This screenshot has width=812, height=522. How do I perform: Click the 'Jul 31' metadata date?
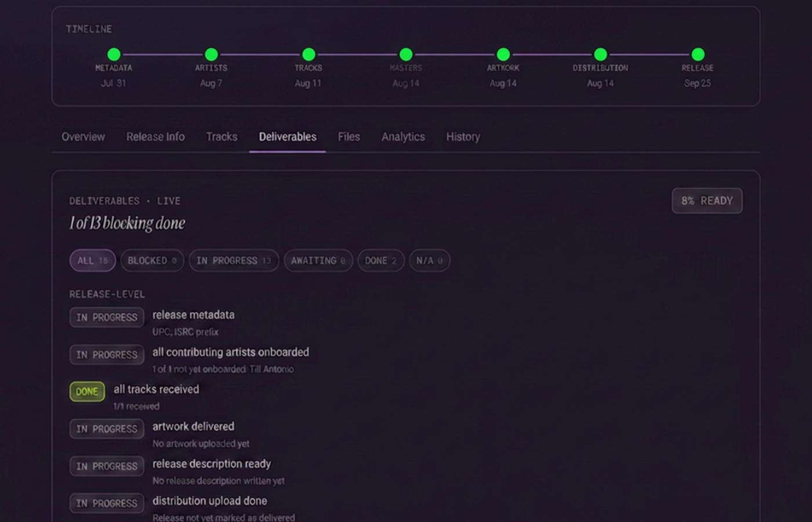pos(114,83)
